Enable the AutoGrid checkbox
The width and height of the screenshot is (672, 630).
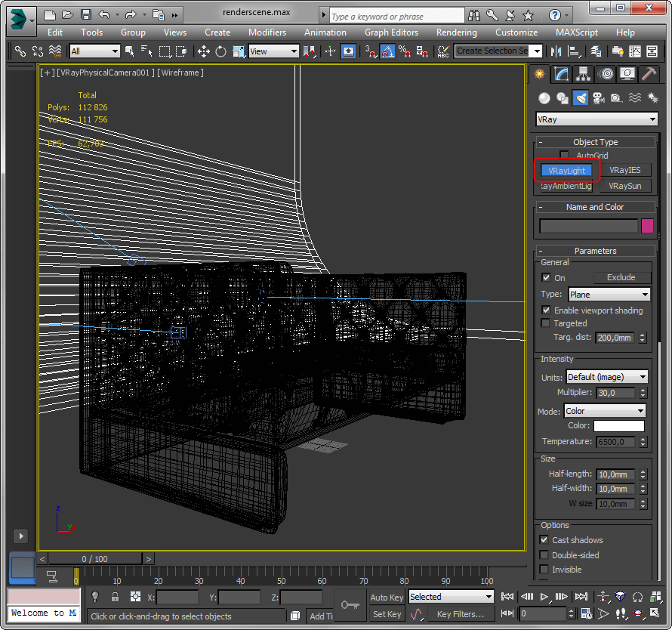pyautogui.click(x=564, y=156)
